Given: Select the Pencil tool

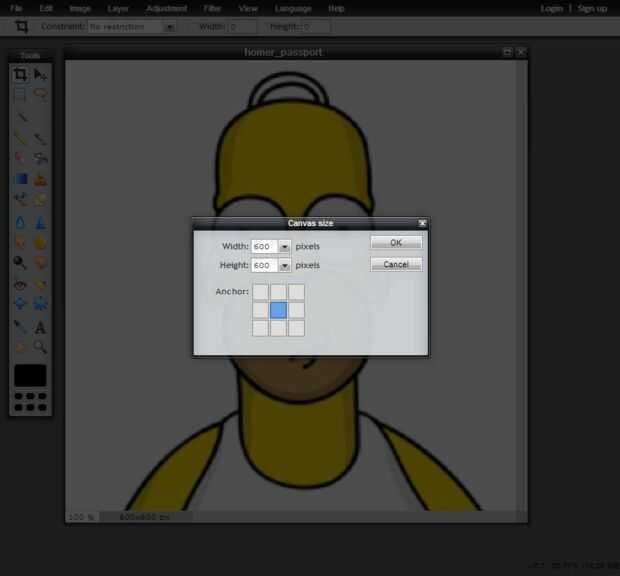Looking at the screenshot, I should 20,138.
